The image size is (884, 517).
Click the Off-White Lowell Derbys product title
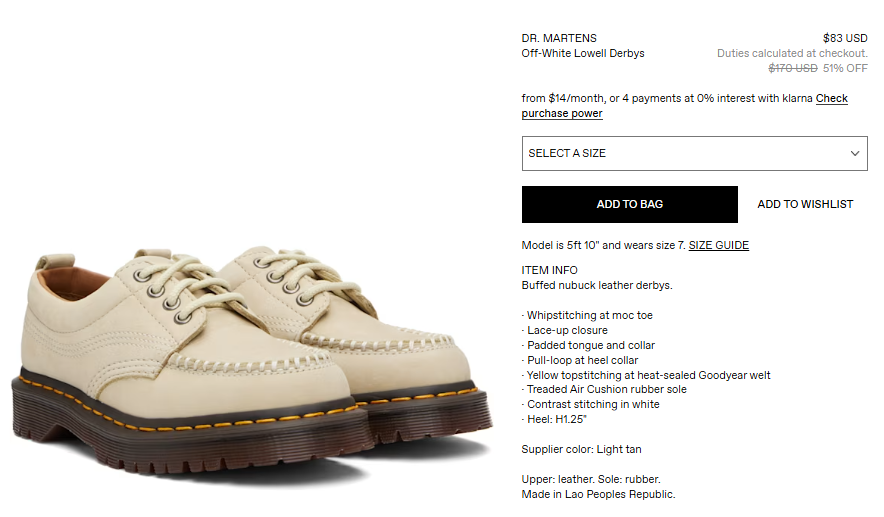pyautogui.click(x=582, y=53)
